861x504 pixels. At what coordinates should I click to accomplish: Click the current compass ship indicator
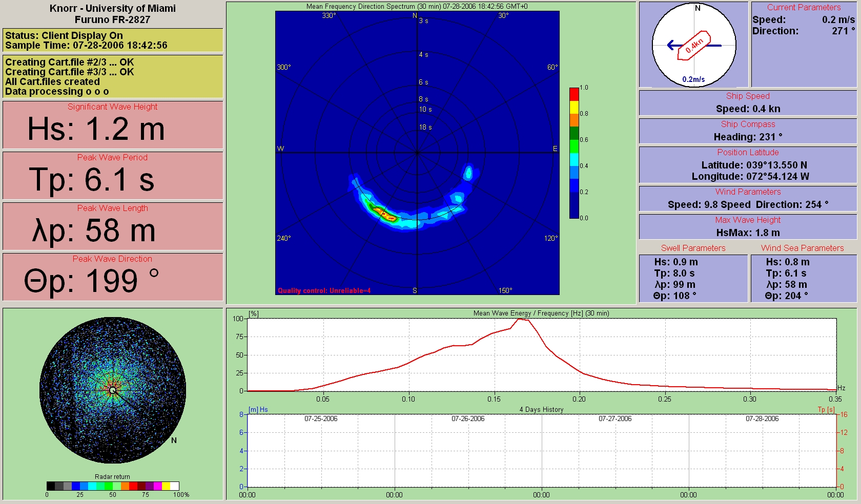[694, 46]
